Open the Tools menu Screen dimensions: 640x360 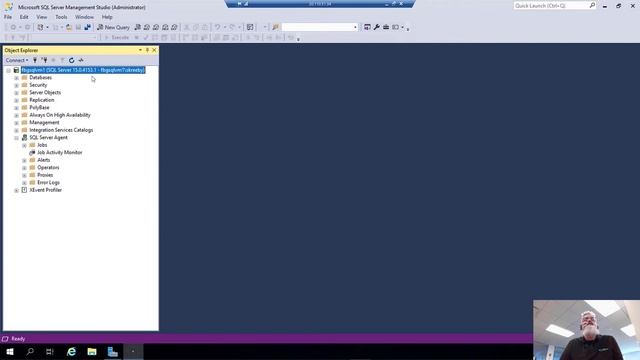click(x=61, y=17)
